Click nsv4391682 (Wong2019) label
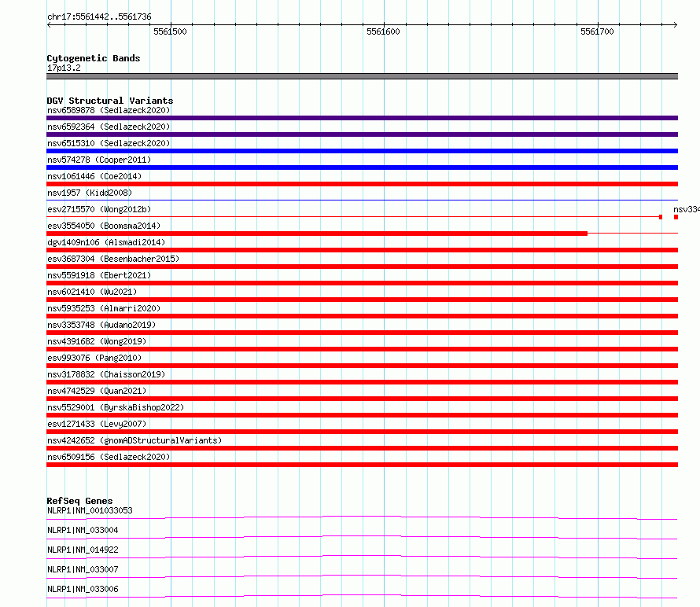The image size is (700, 607). tap(97, 341)
